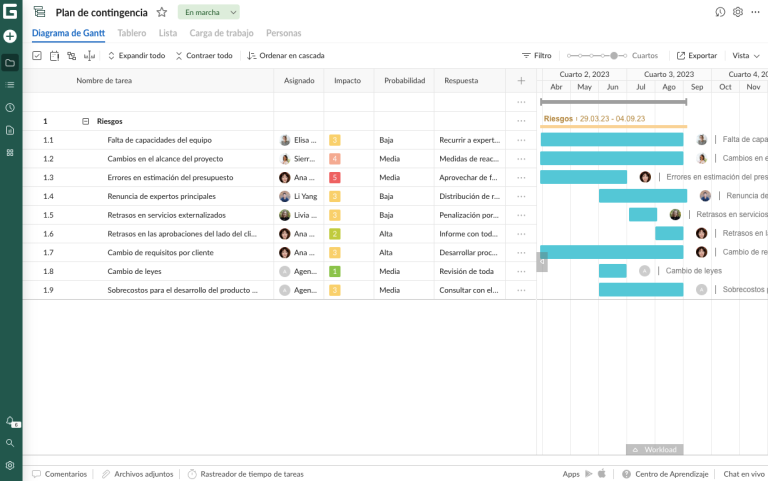Click the search icon in left sidebar
Viewport: 768px width, 481px height.
coord(10,442)
